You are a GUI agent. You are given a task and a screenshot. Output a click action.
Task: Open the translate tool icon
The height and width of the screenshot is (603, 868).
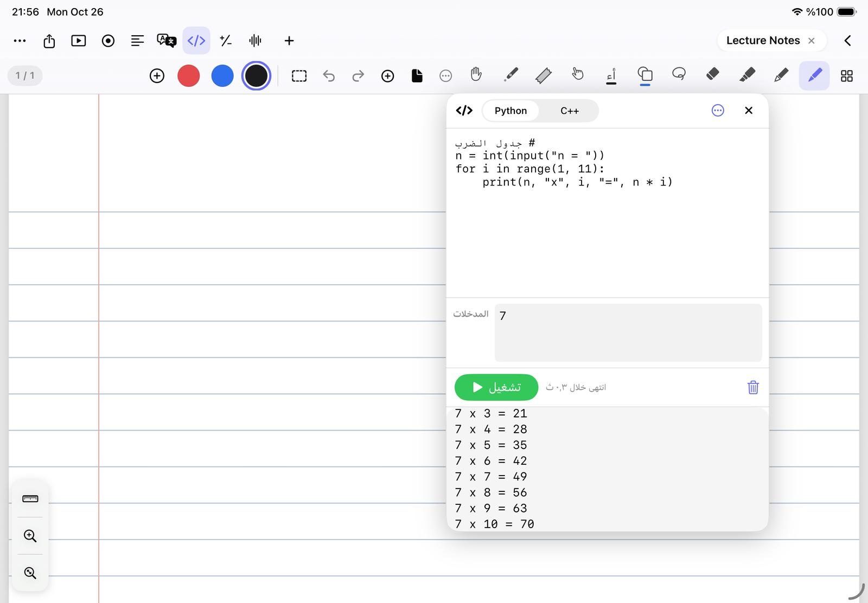(167, 41)
